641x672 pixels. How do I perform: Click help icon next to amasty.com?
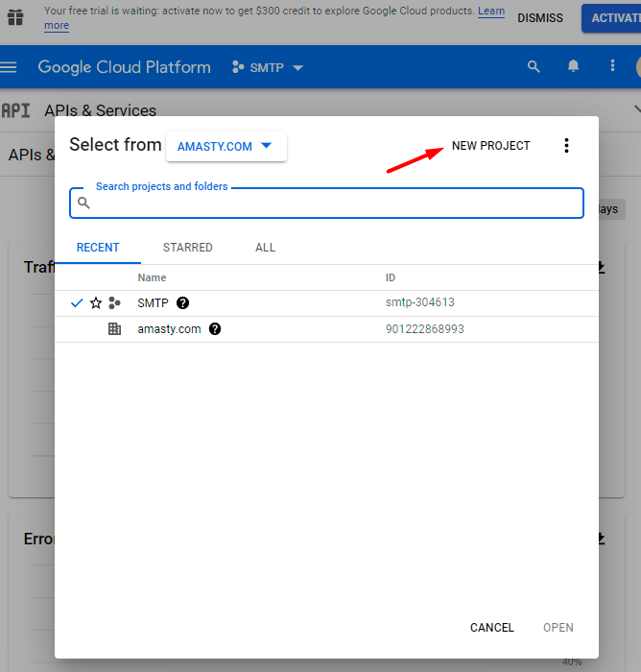click(215, 329)
